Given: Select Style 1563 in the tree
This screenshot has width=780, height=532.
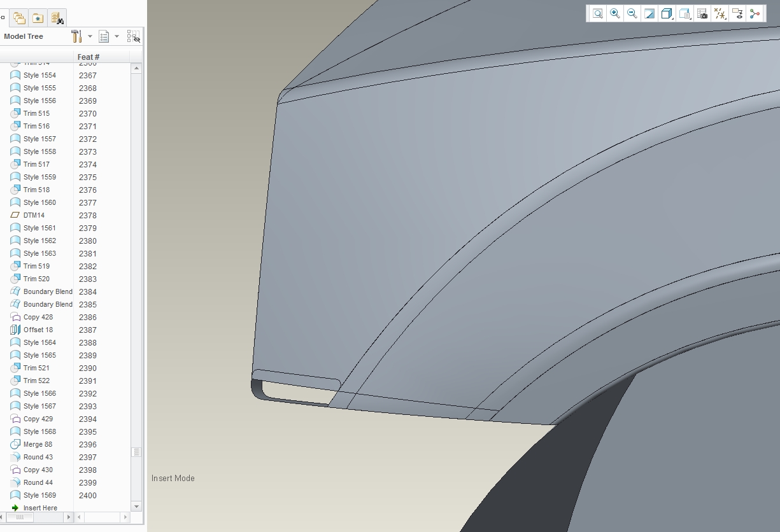Looking at the screenshot, I should point(39,253).
